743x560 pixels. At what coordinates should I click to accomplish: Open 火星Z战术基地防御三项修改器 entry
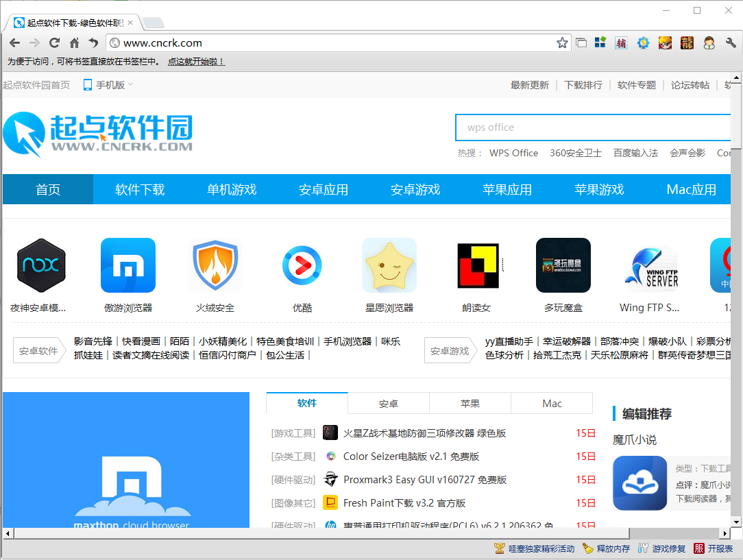point(424,433)
